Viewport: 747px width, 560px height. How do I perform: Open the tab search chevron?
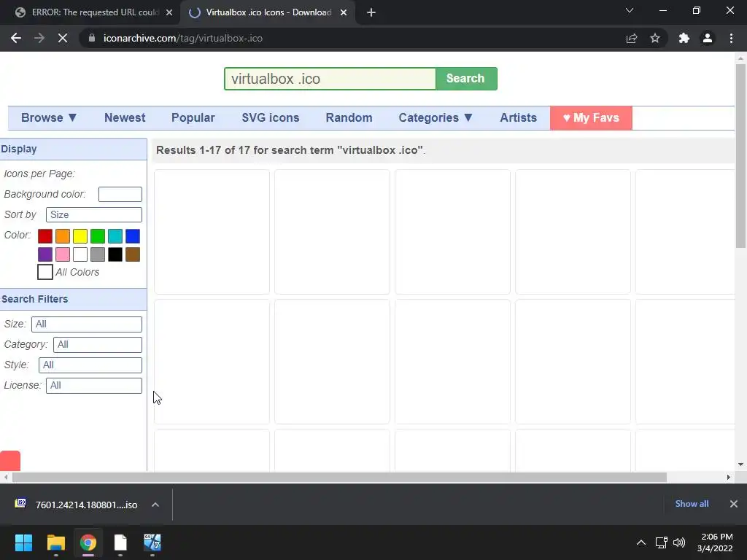click(630, 10)
